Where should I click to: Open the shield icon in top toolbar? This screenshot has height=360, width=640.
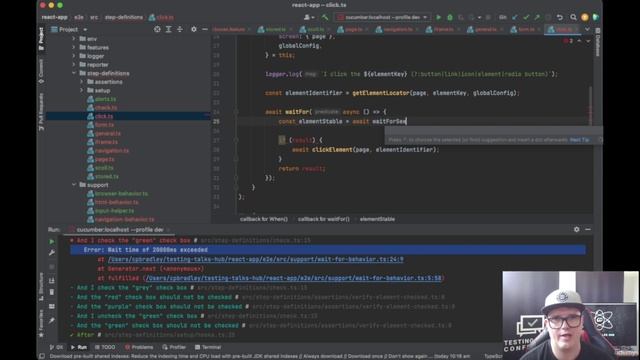point(596,18)
